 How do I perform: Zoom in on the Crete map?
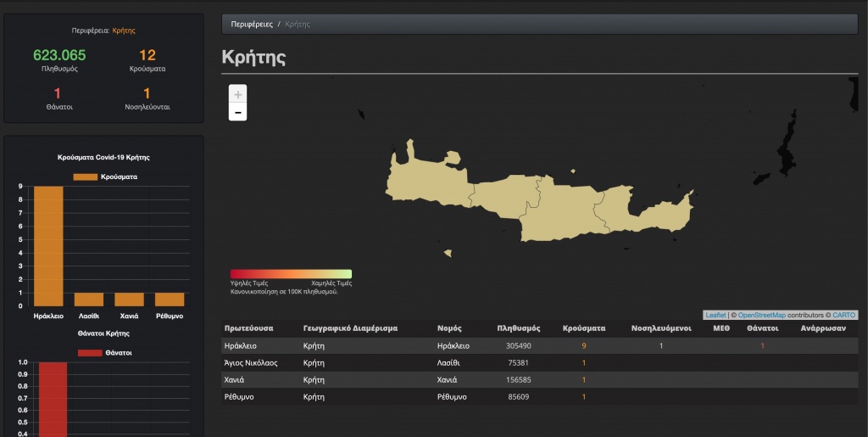click(x=238, y=94)
